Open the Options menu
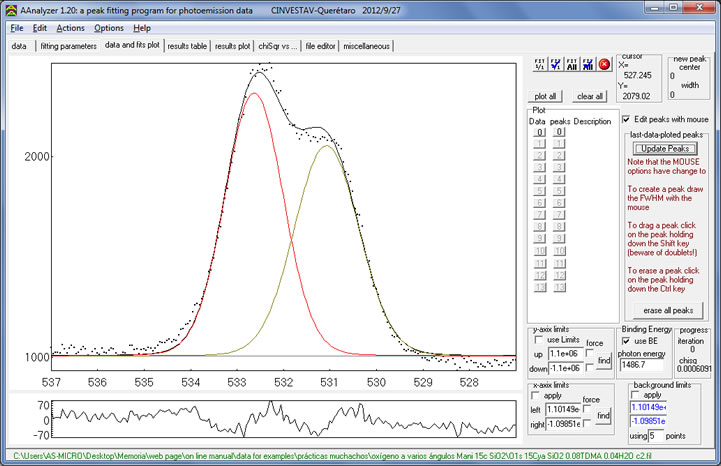The width and height of the screenshot is (721, 466). [109, 28]
